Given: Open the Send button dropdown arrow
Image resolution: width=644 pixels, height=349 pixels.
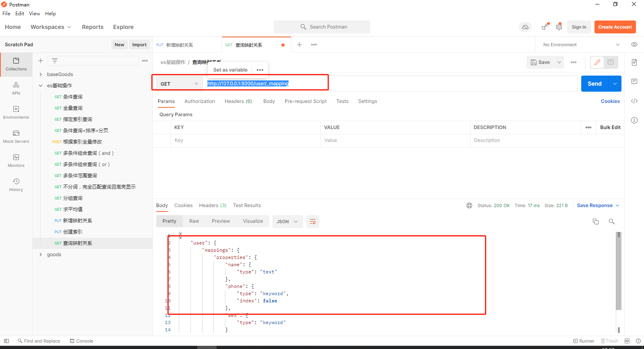Looking at the screenshot, I should [615, 84].
